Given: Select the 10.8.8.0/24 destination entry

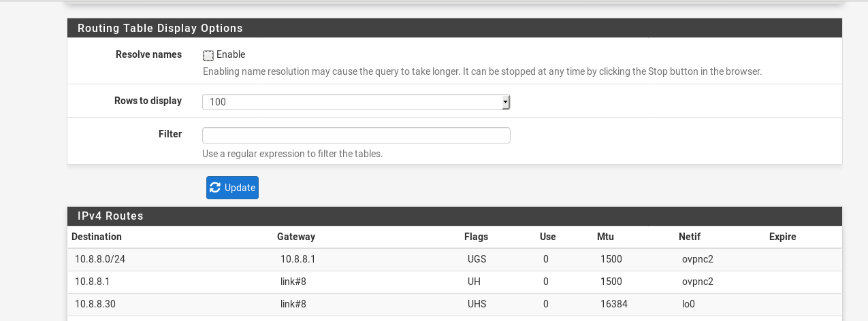Looking at the screenshot, I should (99, 259).
